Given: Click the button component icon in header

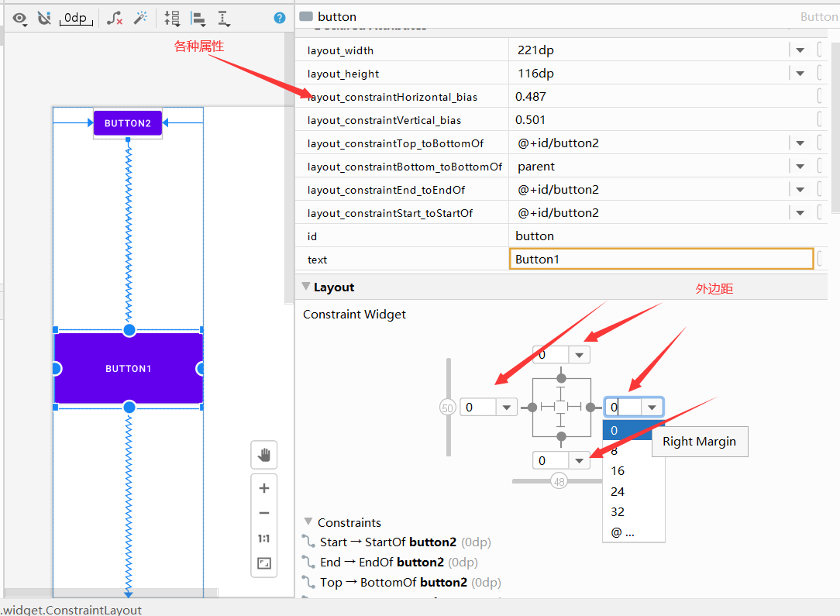Looking at the screenshot, I should 306,16.
